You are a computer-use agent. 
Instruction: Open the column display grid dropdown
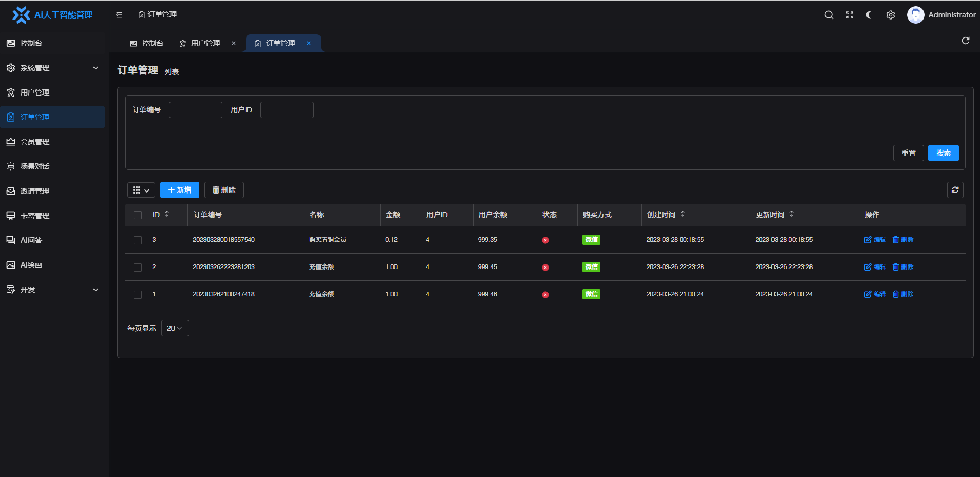point(141,190)
